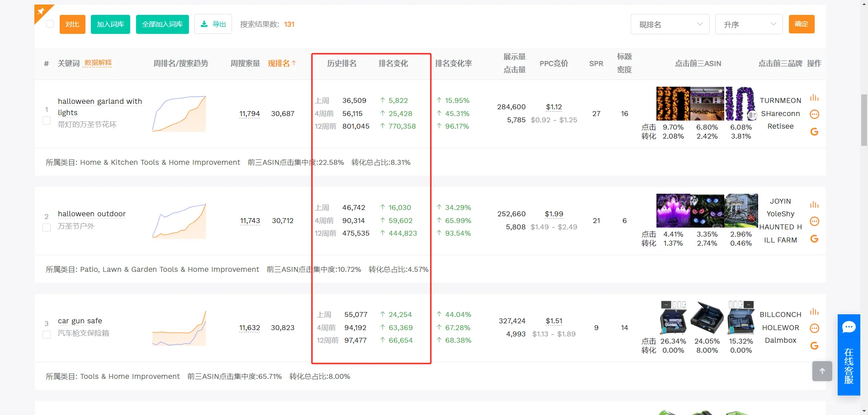Open more options icon for halloween garland row
The image size is (868, 415).
pyautogui.click(x=814, y=114)
